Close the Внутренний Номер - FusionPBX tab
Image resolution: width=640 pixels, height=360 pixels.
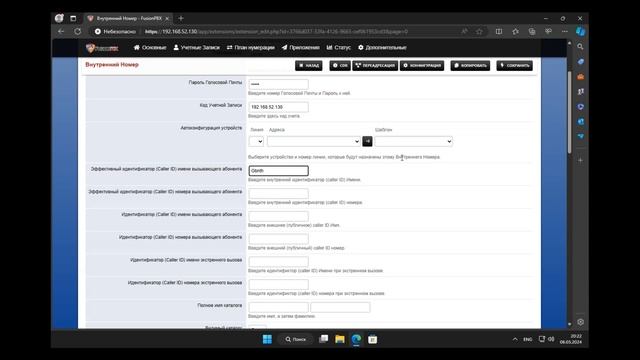click(167, 18)
